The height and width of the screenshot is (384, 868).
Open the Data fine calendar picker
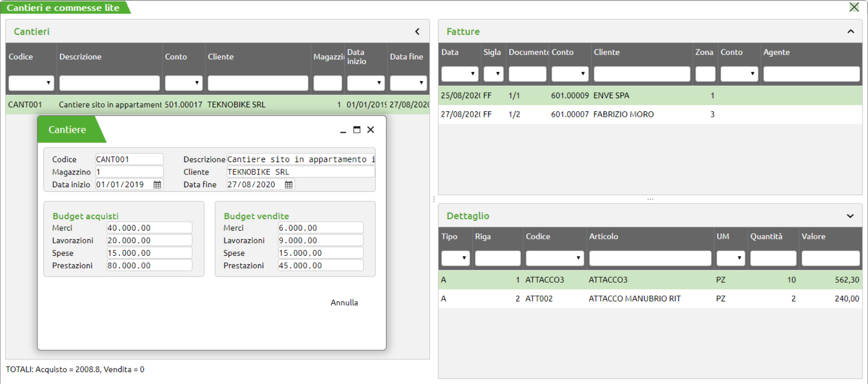289,184
